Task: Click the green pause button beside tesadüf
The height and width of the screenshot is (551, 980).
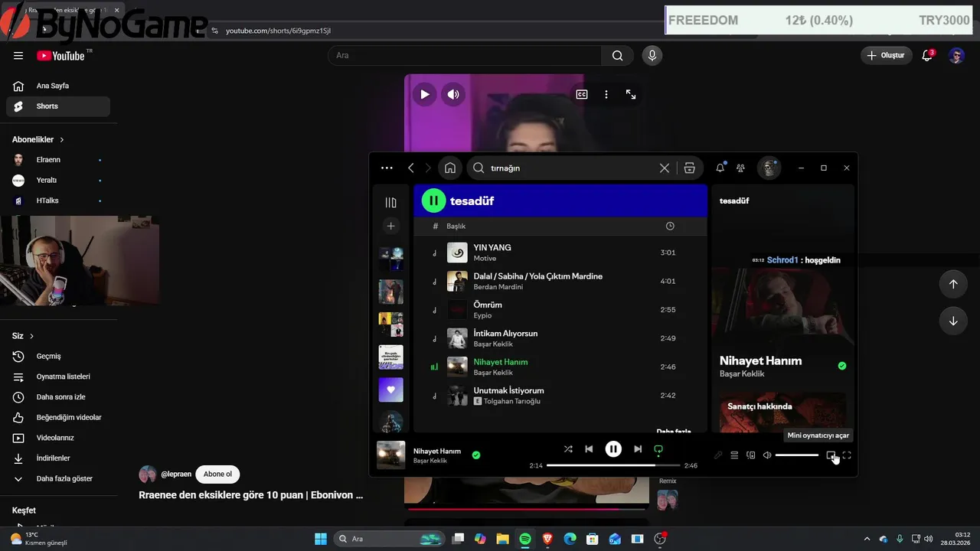Action: (x=433, y=201)
